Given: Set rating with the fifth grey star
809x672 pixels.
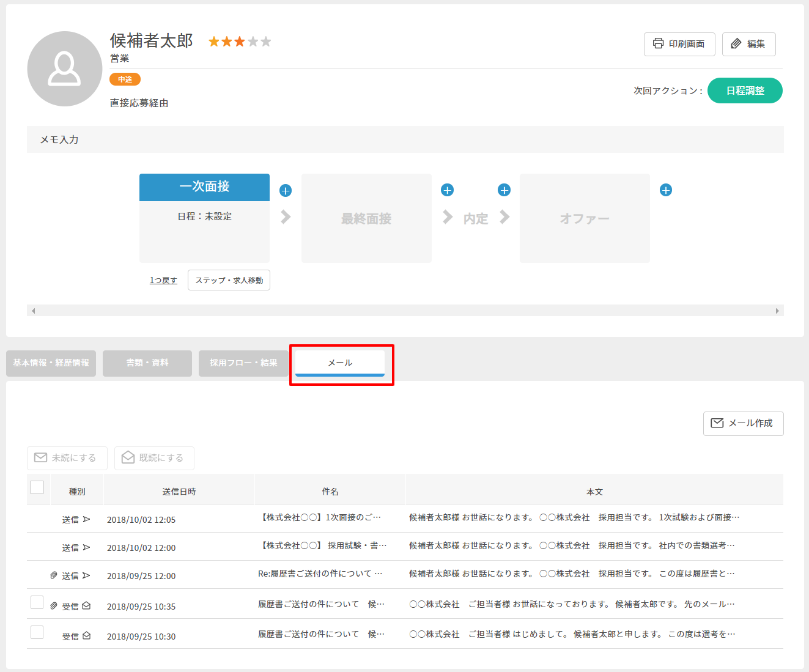Looking at the screenshot, I should pyautogui.click(x=265, y=42).
